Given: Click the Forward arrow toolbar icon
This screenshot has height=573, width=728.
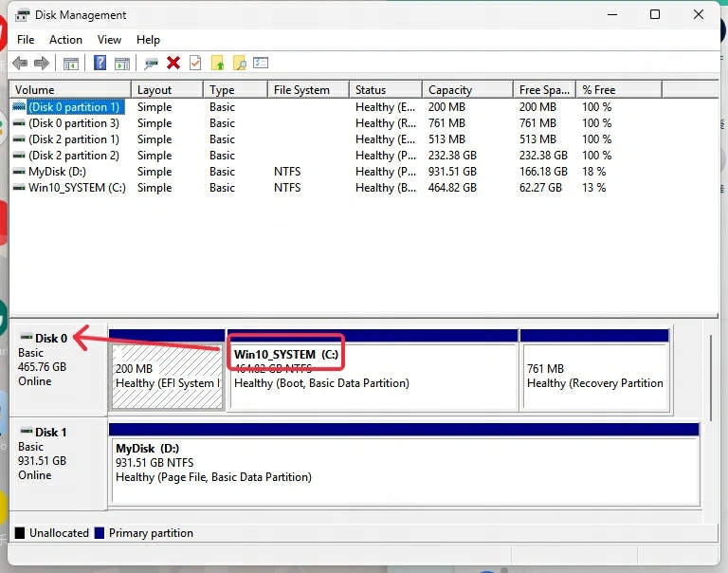Looking at the screenshot, I should [x=42, y=64].
